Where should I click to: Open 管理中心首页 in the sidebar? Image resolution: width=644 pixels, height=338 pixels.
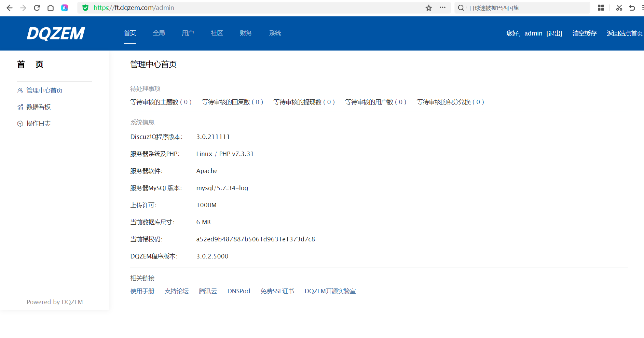pyautogui.click(x=44, y=90)
